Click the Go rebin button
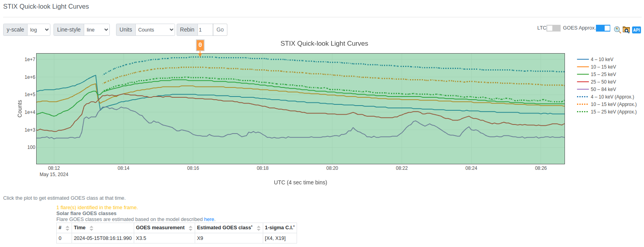644x247 pixels. point(220,30)
